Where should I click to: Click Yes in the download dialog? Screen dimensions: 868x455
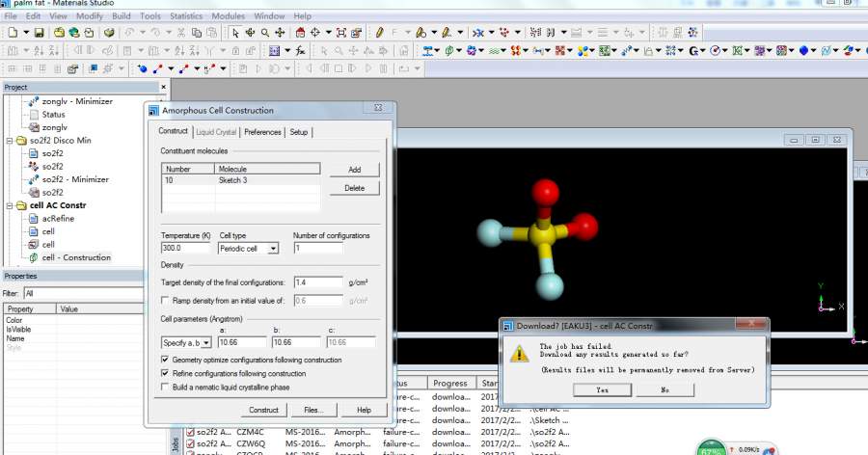click(602, 389)
